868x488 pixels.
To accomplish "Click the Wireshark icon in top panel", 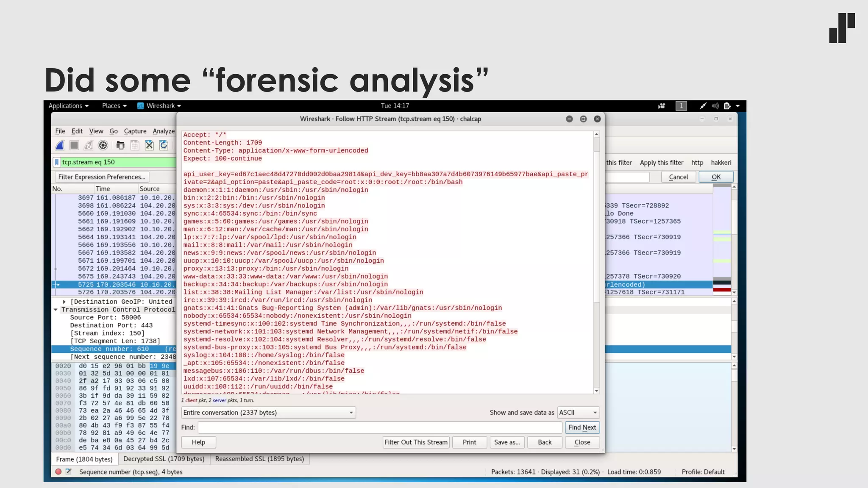I will 141,106.
